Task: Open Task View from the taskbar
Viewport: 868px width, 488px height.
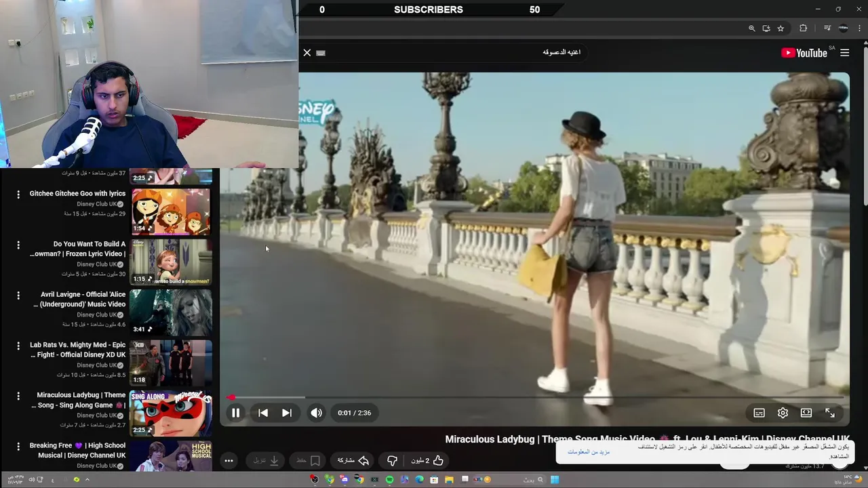Action: point(465,479)
